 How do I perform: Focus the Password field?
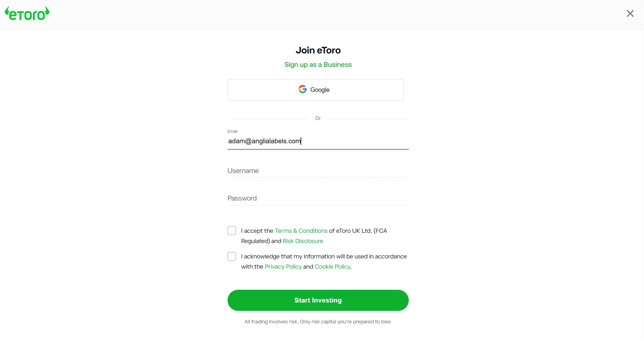318,198
